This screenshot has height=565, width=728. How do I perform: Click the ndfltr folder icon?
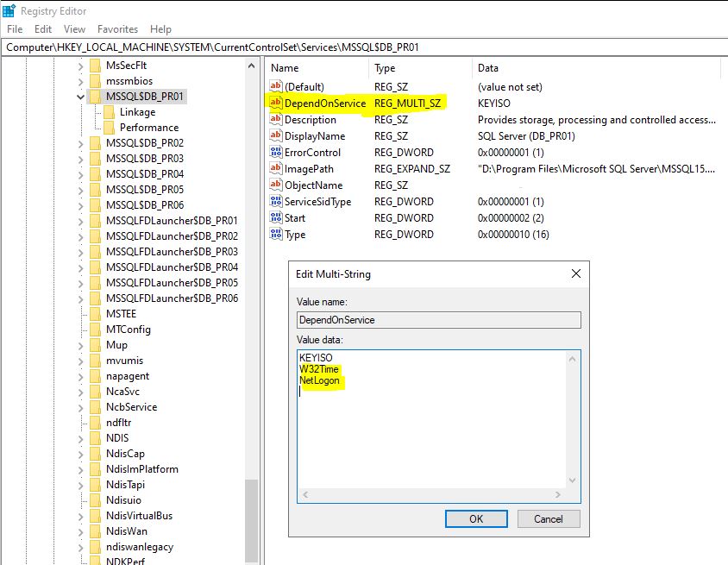tap(95, 423)
